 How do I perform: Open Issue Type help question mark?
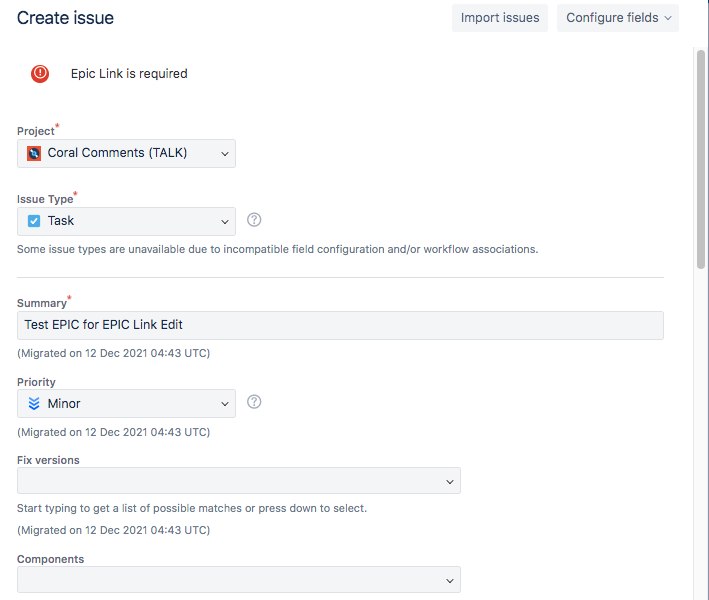point(254,220)
